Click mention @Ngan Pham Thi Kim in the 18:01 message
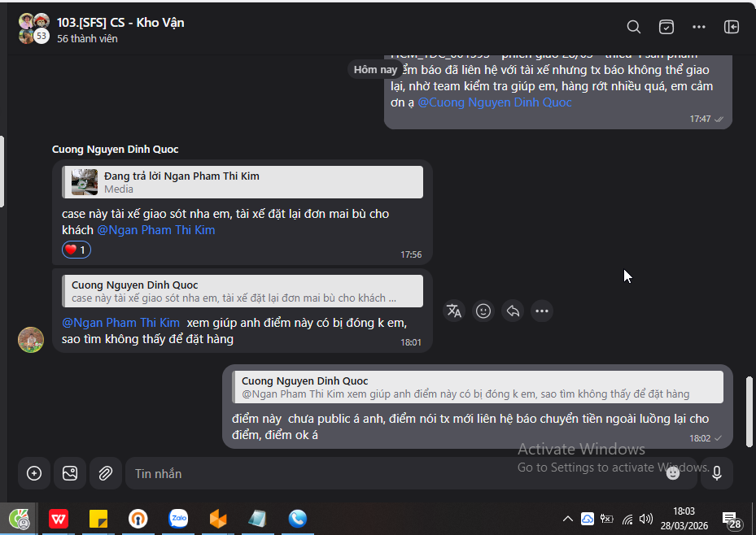 [121, 323]
